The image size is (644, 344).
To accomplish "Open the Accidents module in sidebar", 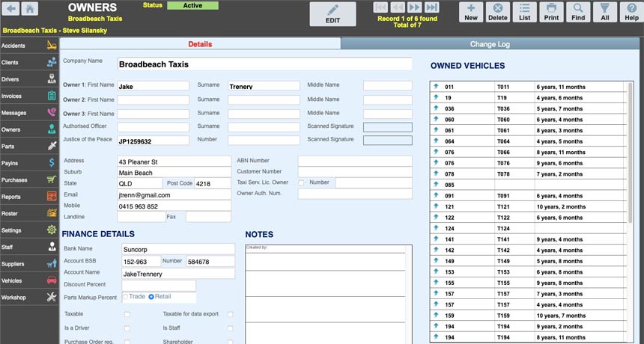I will pos(30,46).
